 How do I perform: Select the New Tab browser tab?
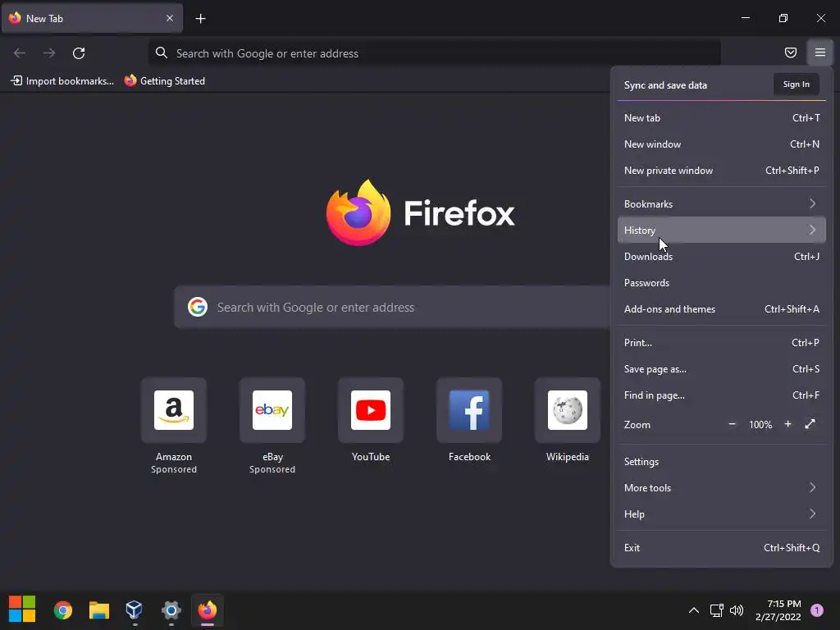point(92,18)
